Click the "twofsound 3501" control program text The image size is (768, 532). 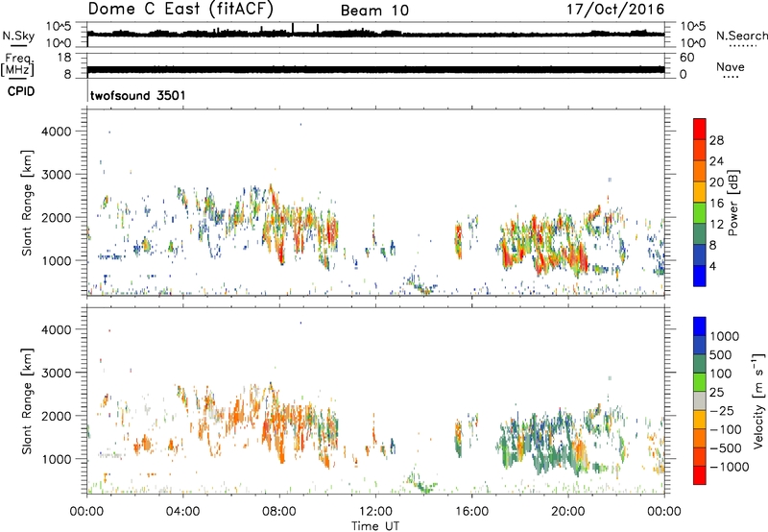pos(137,95)
